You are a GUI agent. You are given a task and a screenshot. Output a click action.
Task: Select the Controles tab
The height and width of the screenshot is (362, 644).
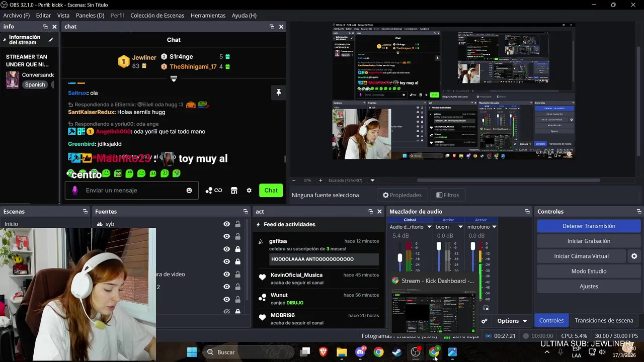[551, 321]
